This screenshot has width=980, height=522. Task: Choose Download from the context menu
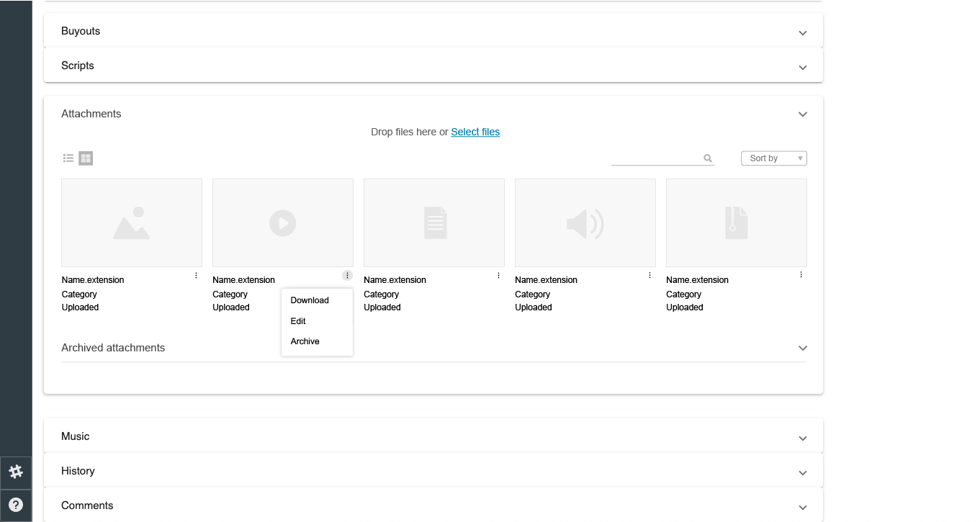tap(308, 300)
